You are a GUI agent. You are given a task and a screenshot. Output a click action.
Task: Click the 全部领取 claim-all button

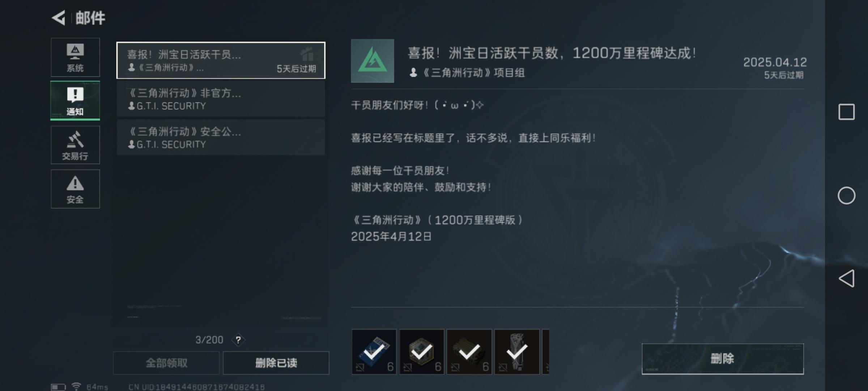[166, 363]
